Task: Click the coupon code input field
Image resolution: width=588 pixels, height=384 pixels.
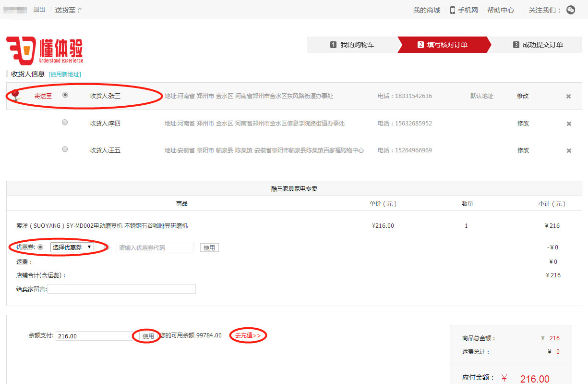Action: coord(155,248)
